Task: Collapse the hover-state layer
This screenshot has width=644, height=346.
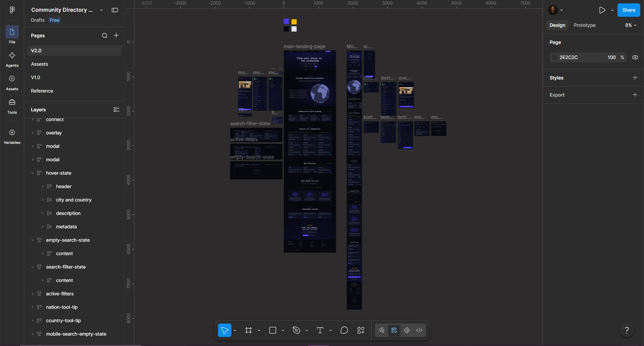Action: coord(32,173)
